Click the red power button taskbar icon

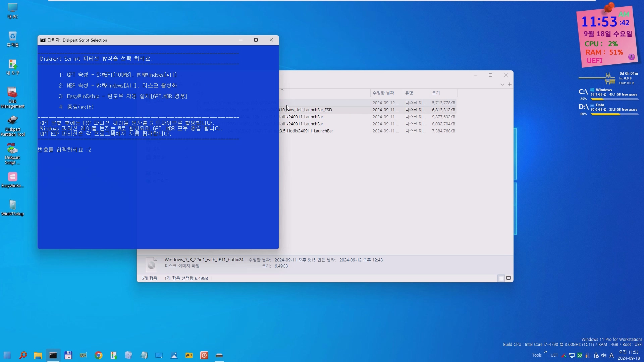coord(204,355)
